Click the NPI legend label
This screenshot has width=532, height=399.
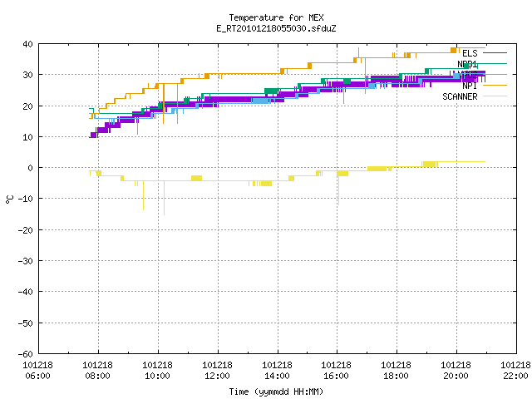[470, 86]
